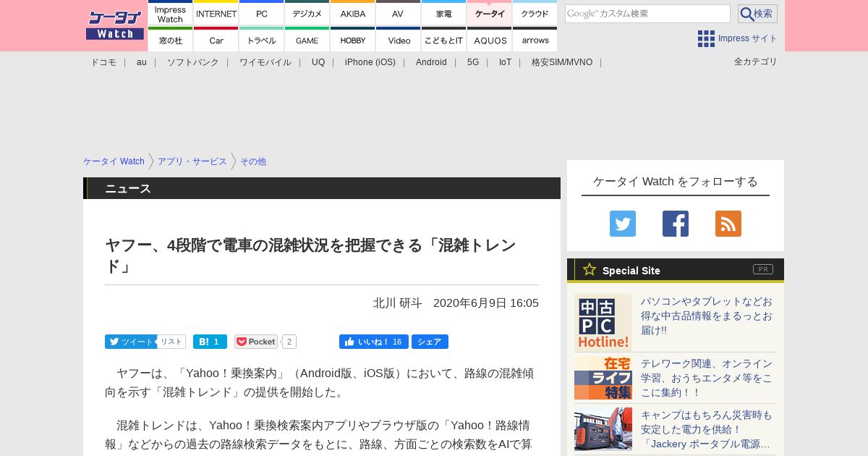This screenshot has width=868, height=456.
Task: Save article with Pocket button
Action: pos(256,342)
